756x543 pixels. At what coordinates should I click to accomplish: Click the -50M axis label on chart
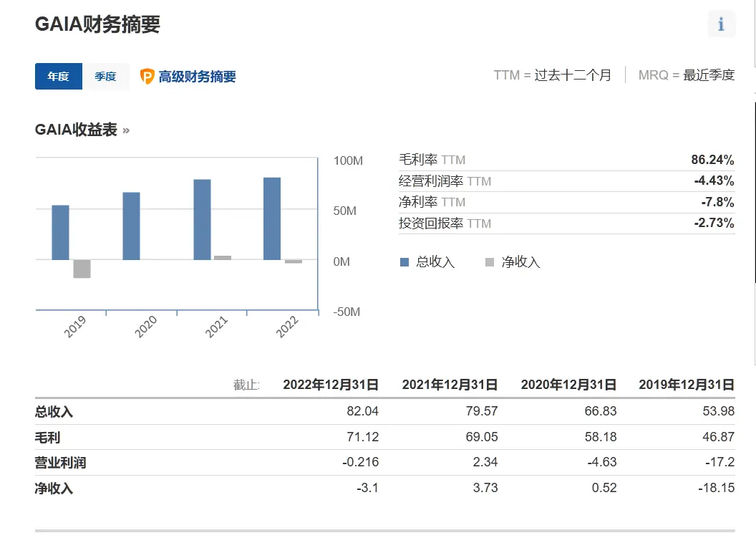(x=346, y=312)
